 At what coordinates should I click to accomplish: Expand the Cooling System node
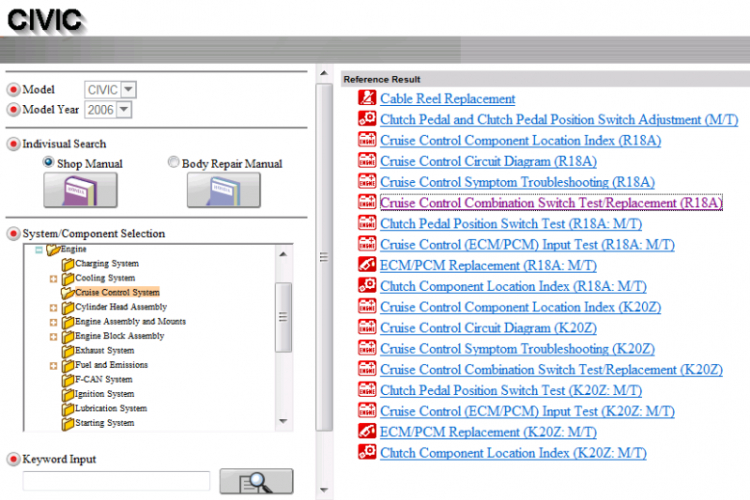tap(54, 278)
